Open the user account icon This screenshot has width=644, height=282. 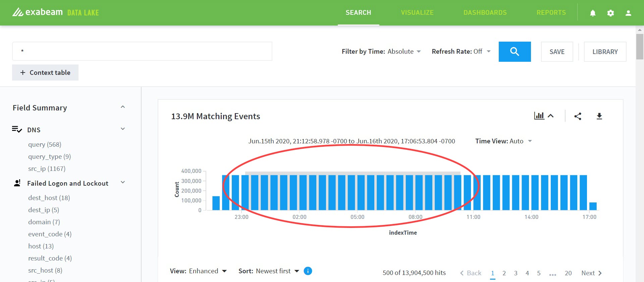628,13
